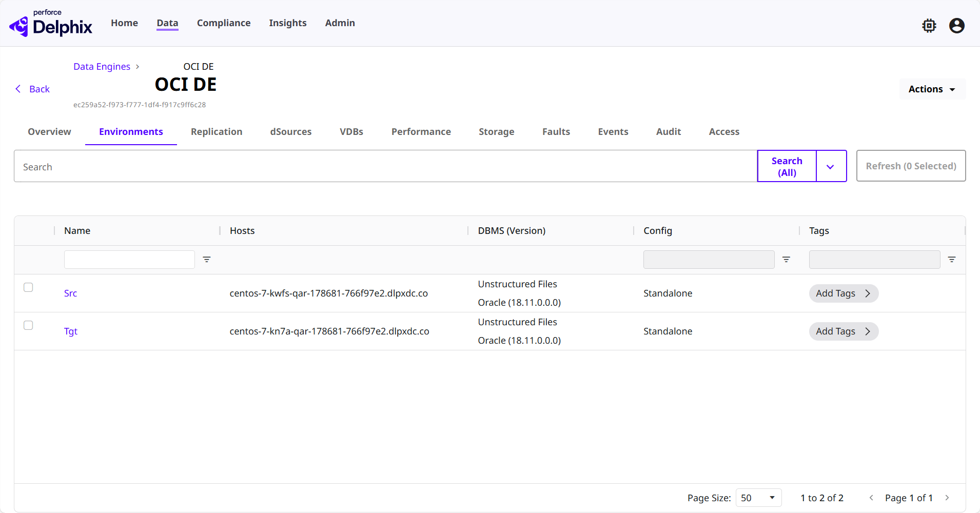Screen dimensions: 980x513
Task: Click the Config column header
Action: pyautogui.click(x=658, y=231)
